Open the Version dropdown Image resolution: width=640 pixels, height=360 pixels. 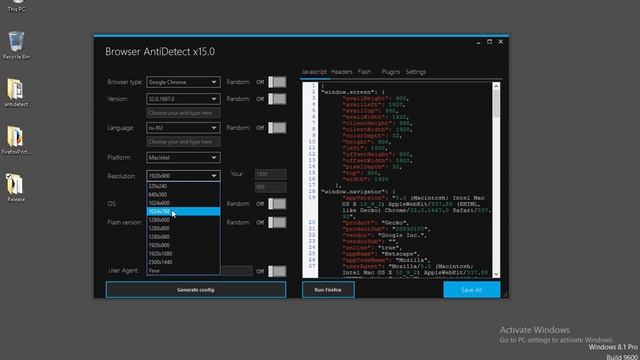click(x=183, y=99)
